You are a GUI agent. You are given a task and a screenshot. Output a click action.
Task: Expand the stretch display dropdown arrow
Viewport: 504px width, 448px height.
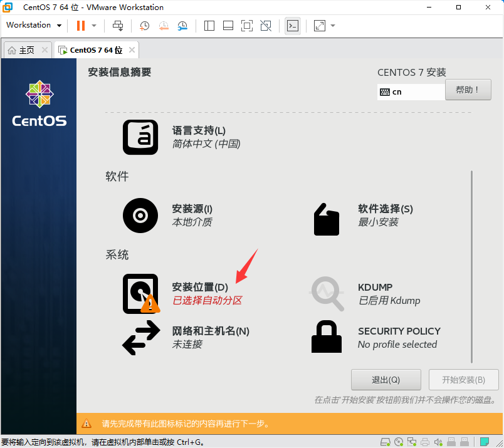pyautogui.click(x=333, y=26)
